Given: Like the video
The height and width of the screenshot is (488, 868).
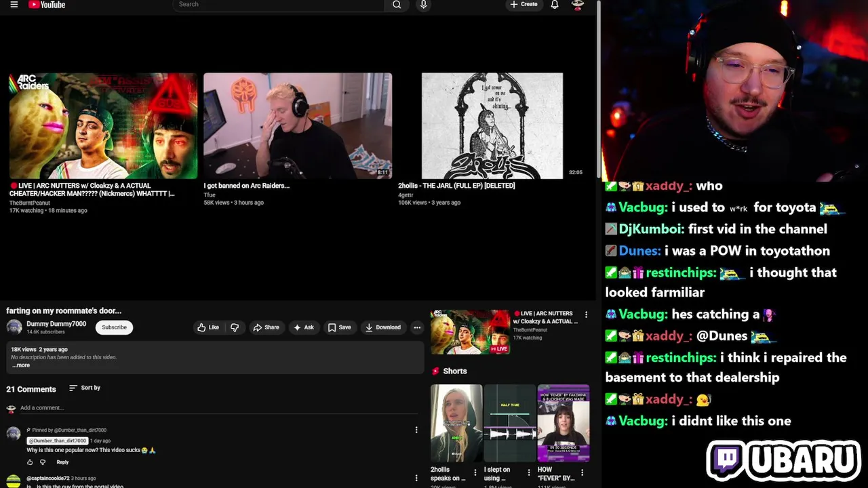Looking at the screenshot, I should point(208,327).
